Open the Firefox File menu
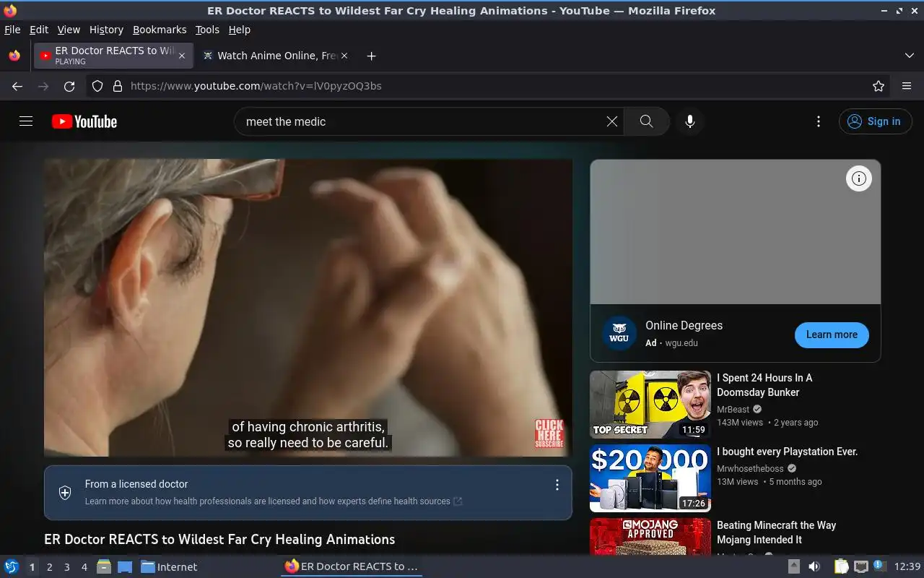 (12, 30)
